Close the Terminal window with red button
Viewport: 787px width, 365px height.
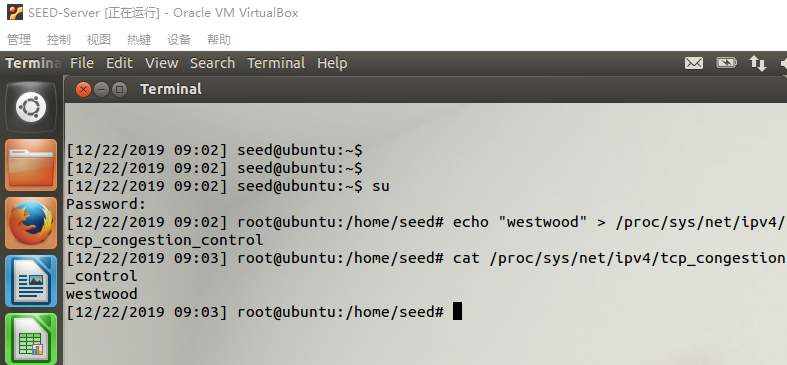coord(83,90)
